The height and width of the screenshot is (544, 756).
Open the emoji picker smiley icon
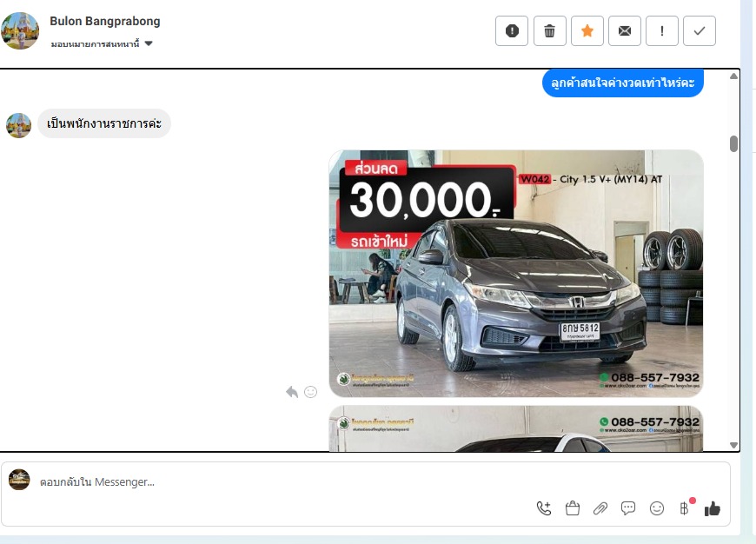[657, 508]
